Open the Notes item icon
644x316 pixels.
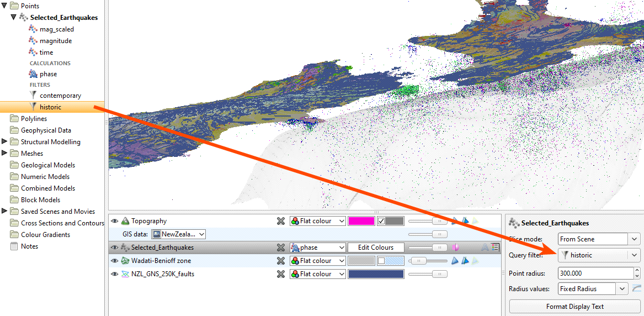pyautogui.click(x=14, y=246)
